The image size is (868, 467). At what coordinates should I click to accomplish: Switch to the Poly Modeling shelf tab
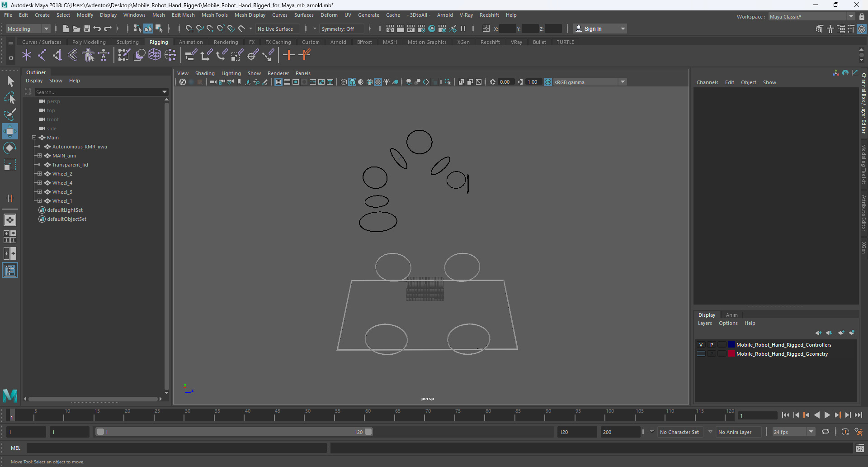coord(89,42)
